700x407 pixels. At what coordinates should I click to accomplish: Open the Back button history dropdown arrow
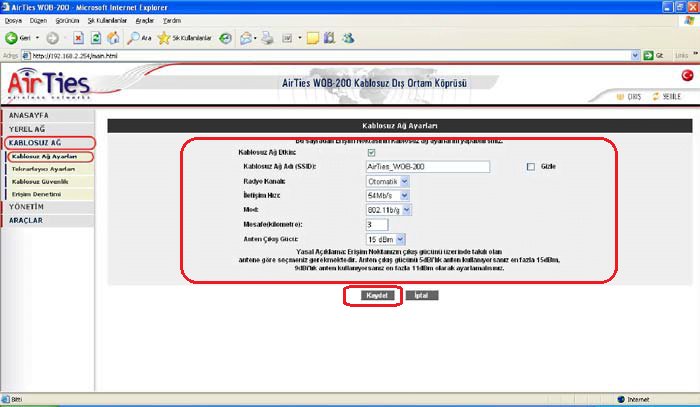click(38, 38)
